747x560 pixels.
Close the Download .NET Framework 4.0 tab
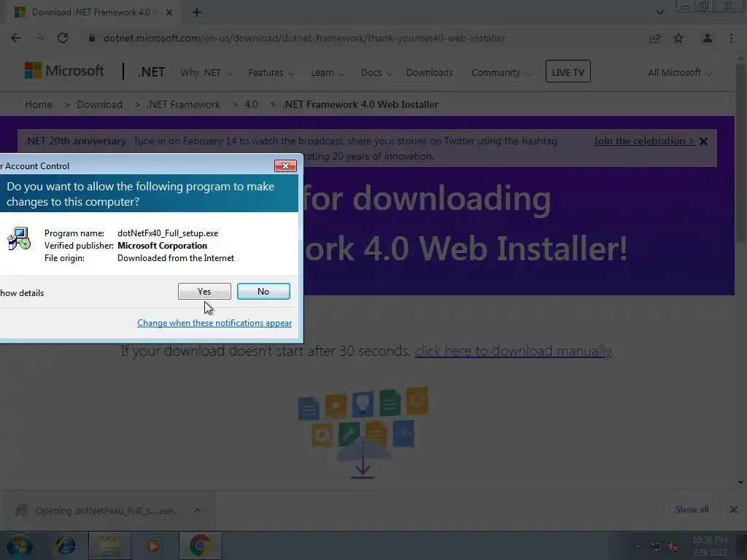(169, 12)
